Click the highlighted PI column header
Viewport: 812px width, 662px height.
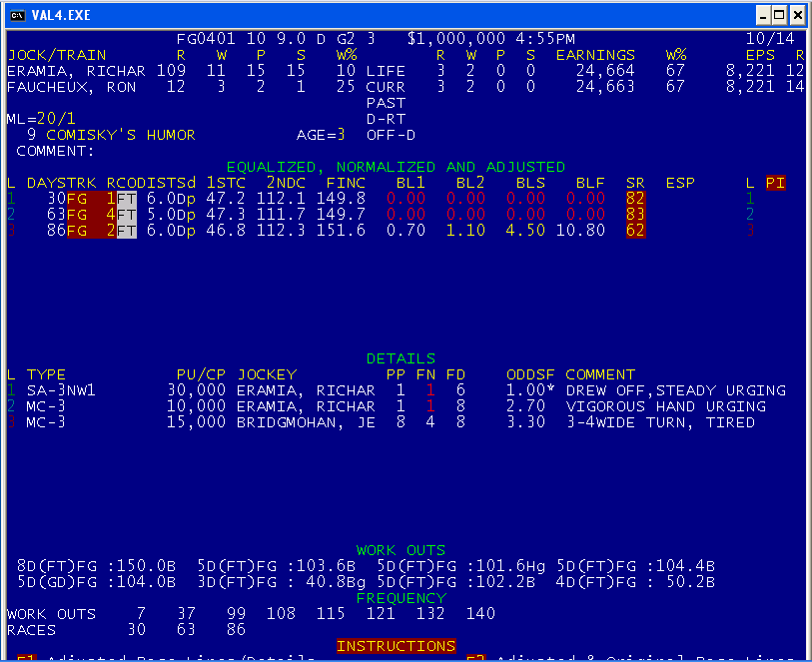776,183
